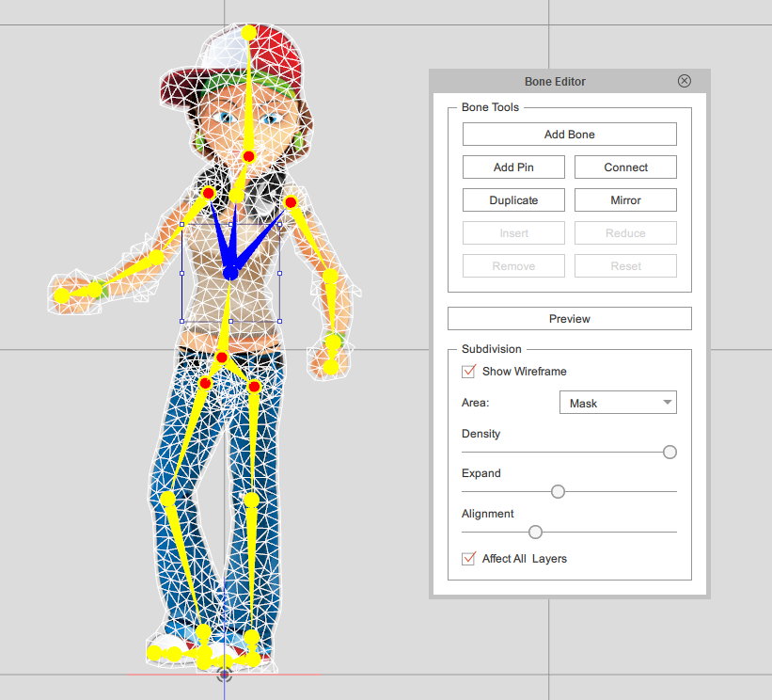Click the Reset button

625,266
